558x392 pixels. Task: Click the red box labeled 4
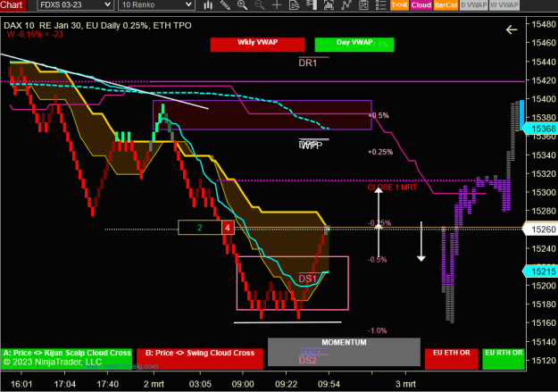(228, 228)
